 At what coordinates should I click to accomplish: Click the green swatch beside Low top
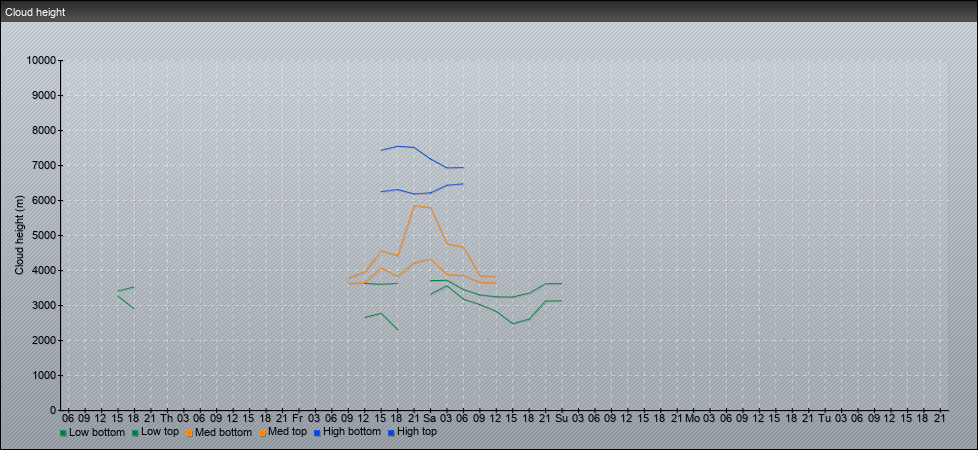pyautogui.click(x=136, y=433)
